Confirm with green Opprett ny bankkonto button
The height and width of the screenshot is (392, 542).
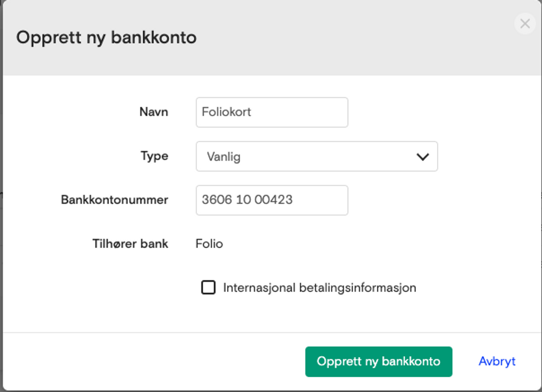[x=379, y=362]
